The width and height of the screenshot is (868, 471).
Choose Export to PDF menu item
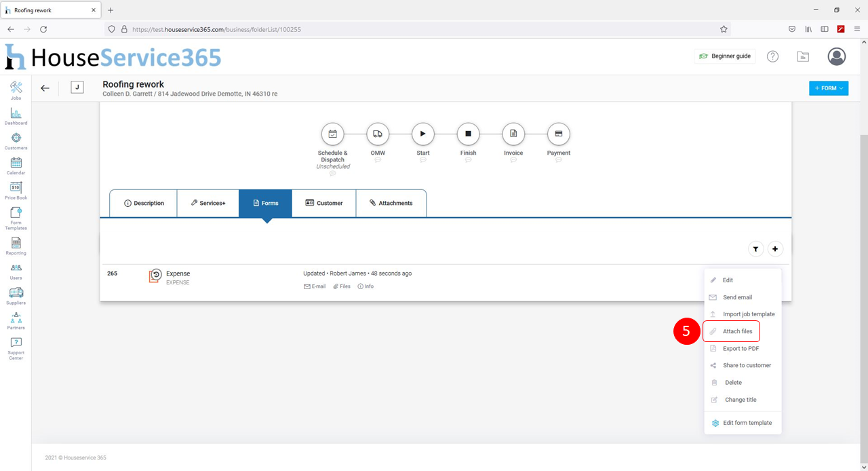(x=741, y=348)
